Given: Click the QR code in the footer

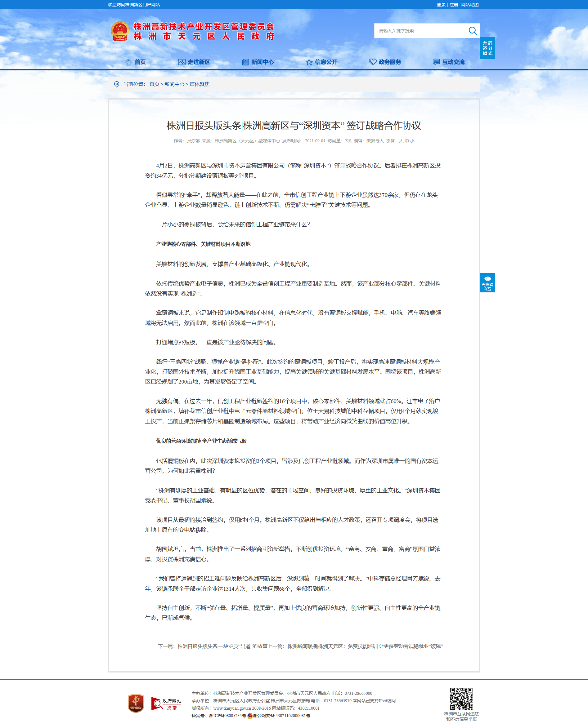Looking at the screenshot, I should click(461, 699).
